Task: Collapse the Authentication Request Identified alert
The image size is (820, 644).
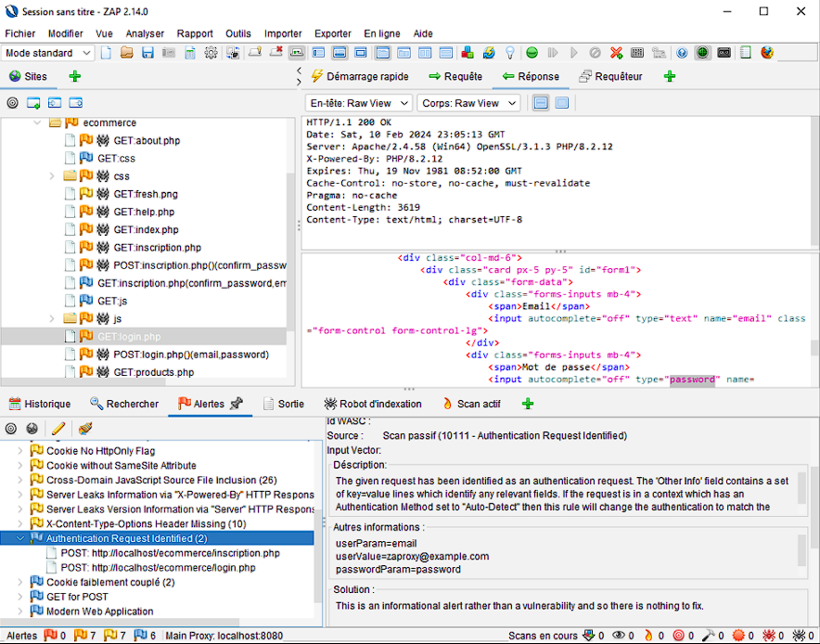Action: pos(22,538)
